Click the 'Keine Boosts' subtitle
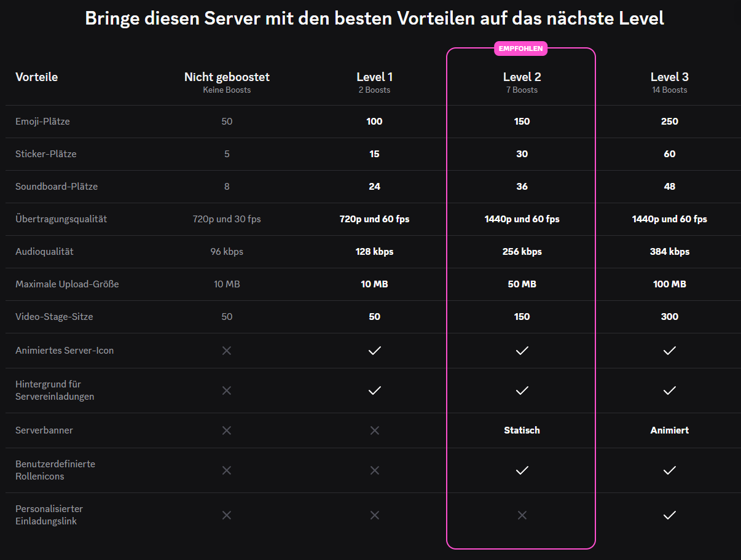 point(227,90)
